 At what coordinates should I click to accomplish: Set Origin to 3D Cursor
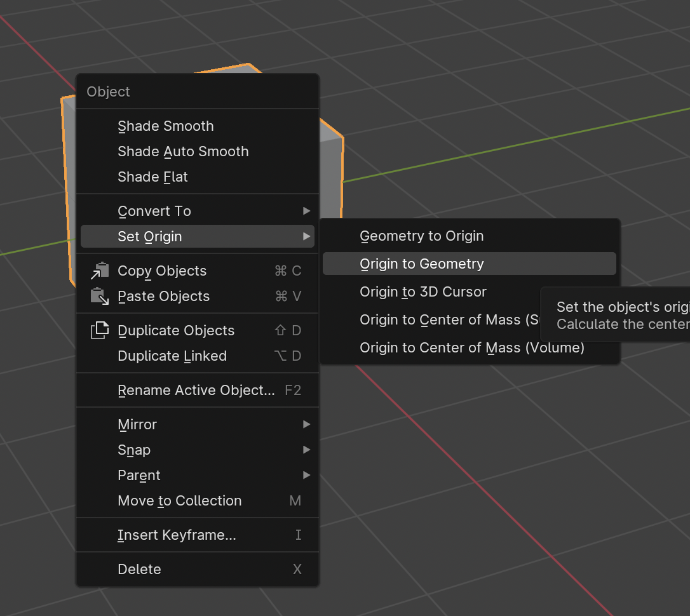423,291
